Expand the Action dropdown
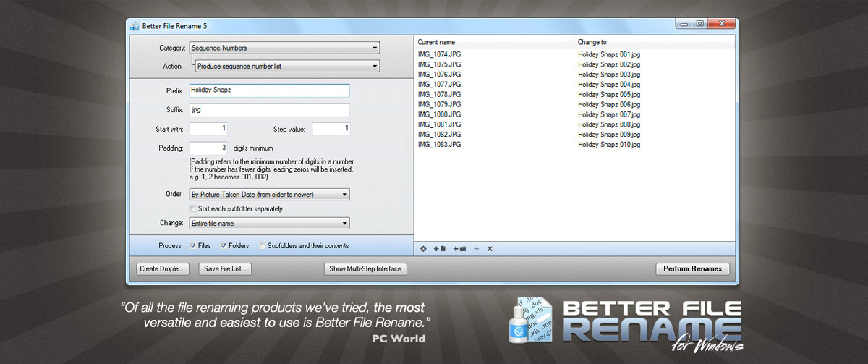 [287, 66]
